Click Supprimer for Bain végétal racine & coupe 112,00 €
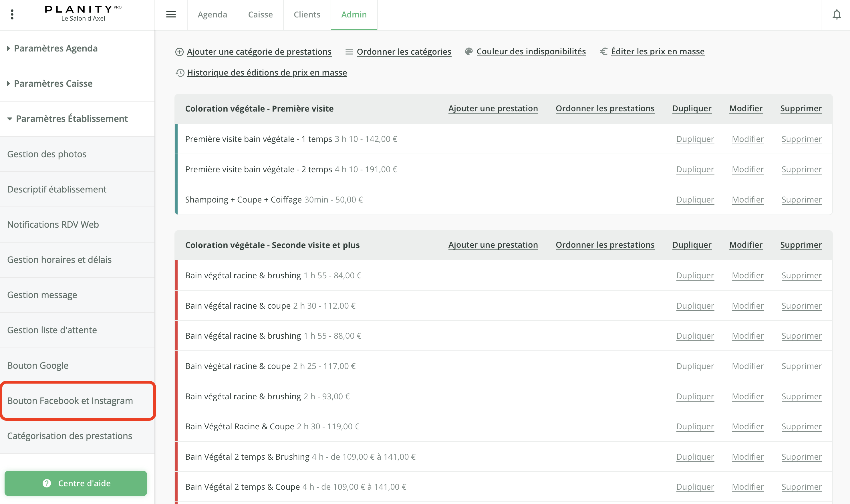The image size is (850, 504). 801,306
